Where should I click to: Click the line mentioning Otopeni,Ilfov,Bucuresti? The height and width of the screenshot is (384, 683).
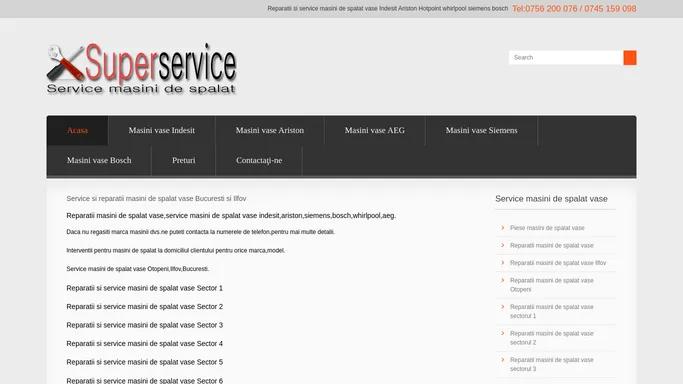click(138, 269)
